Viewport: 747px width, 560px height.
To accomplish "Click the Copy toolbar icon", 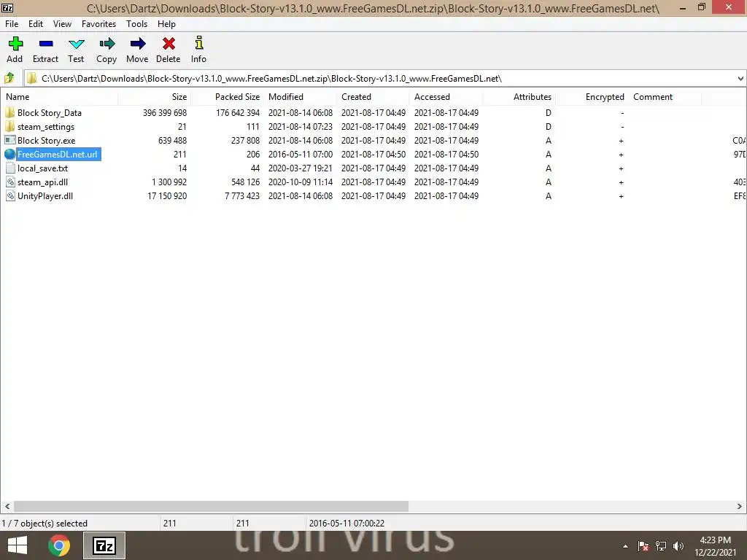I will (107, 44).
